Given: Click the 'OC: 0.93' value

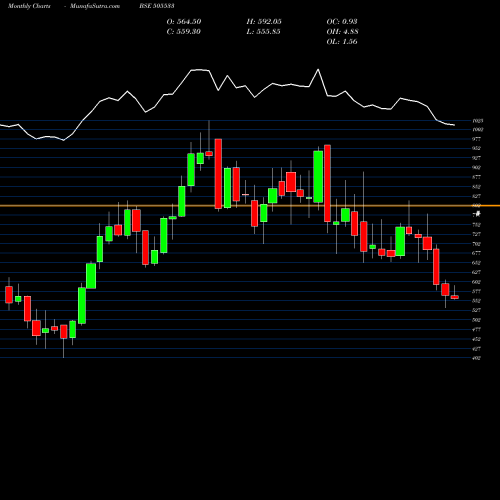Looking at the screenshot, I should 342,22.
